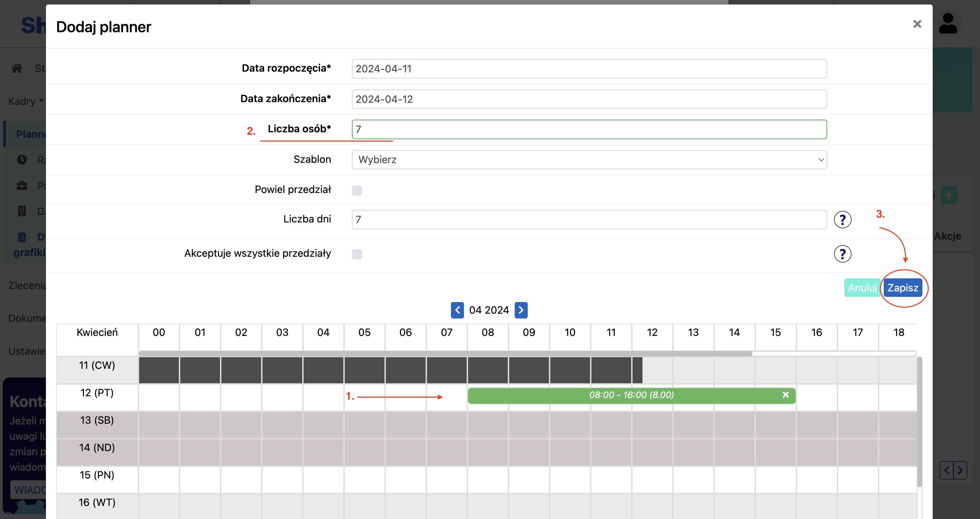
Task: Remove the 08:00 - 16:00 shift block
Action: pyautogui.click(x=786, y=395)
